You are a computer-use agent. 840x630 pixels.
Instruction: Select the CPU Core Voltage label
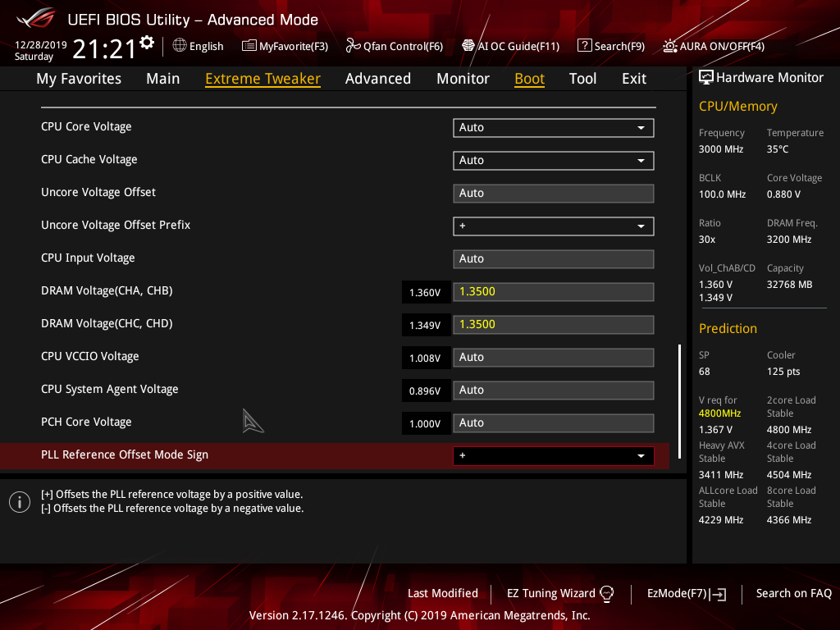[86, 127]
